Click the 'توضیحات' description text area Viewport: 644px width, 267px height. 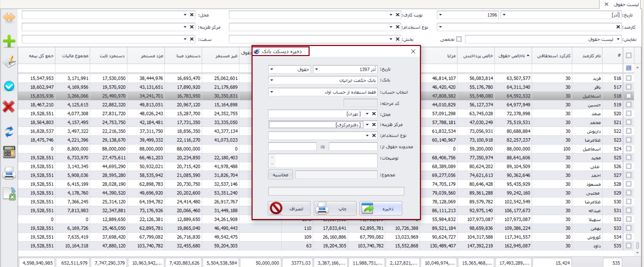click(323, 161)
